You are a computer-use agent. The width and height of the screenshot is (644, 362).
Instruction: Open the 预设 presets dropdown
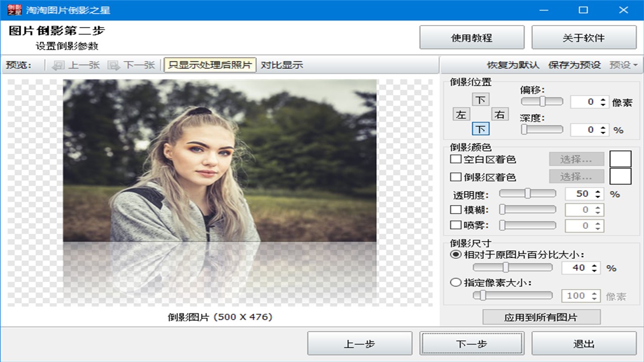point(623,65)
